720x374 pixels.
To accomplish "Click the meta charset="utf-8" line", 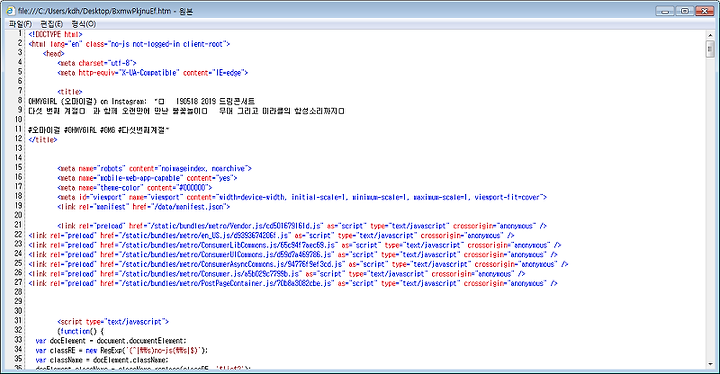I will click(x=97, y=63).
